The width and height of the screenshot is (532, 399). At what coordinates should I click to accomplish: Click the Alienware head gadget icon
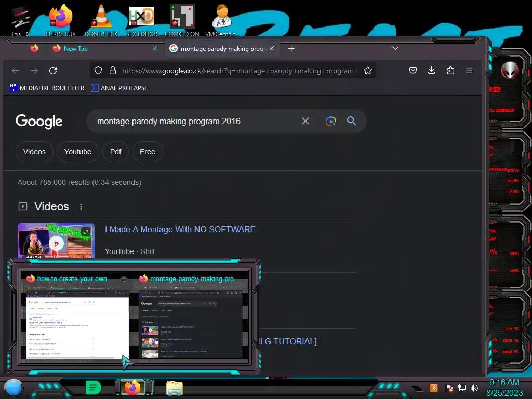(510, 70)
